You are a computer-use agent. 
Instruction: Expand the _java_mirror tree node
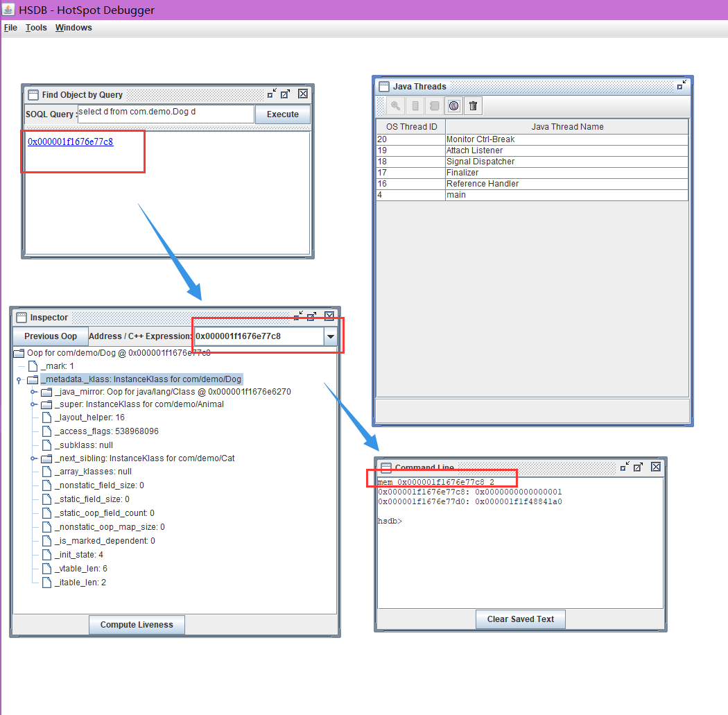[33, 392]
